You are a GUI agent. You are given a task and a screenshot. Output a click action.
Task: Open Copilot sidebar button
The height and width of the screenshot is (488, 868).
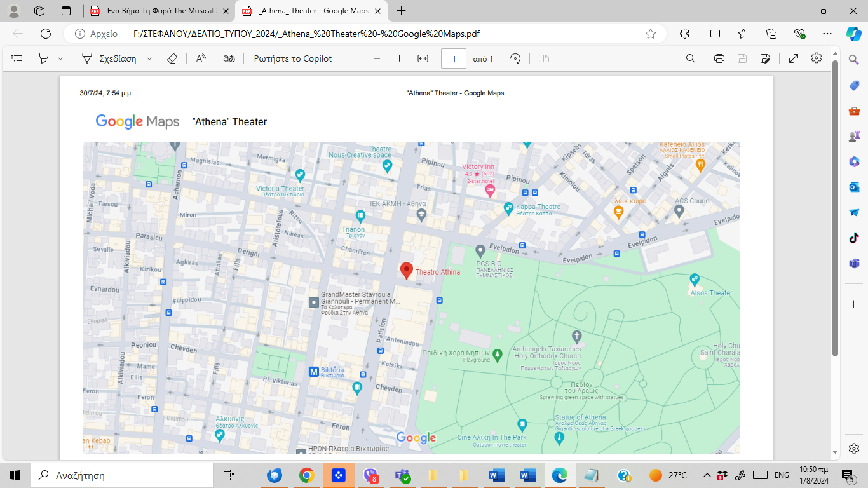click(854, 33)
